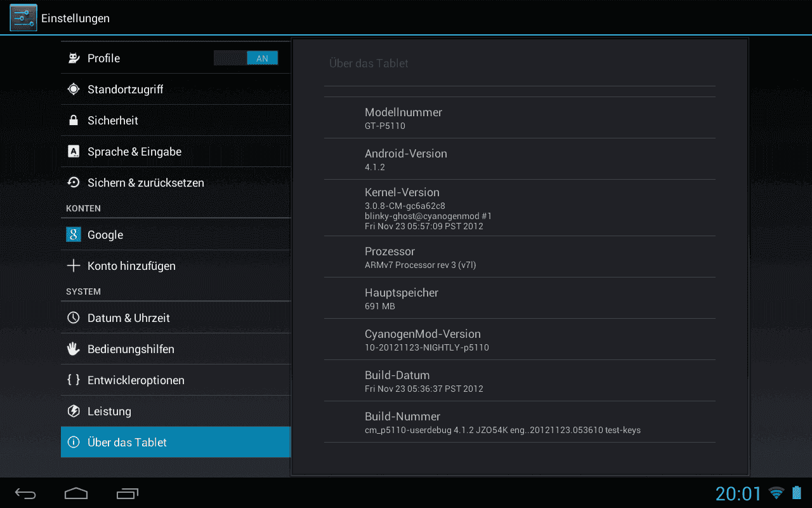The height and width of the screenshot is (508, 812).
Task: Tap the Build-Nummer row
Action: (x=520, y=422)
